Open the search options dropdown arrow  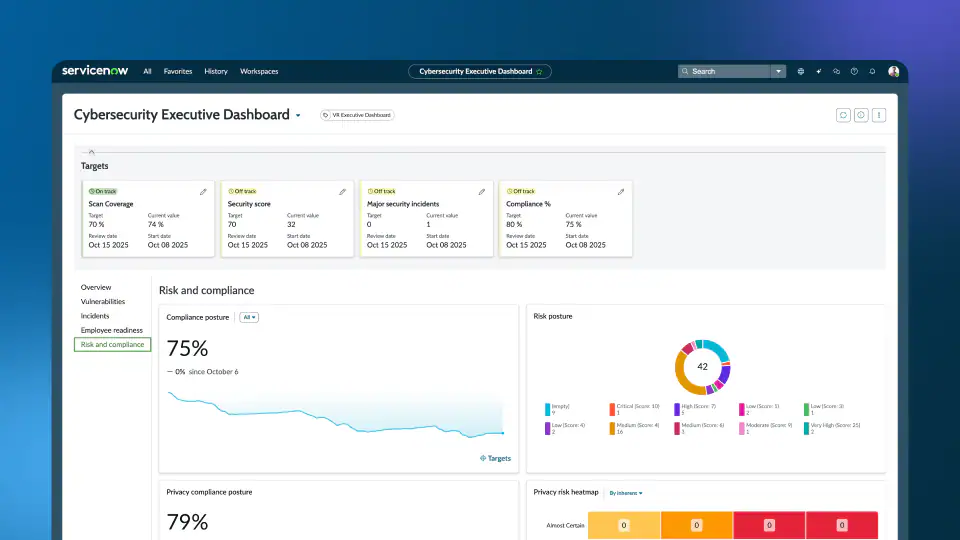click(x=778, y=72)
